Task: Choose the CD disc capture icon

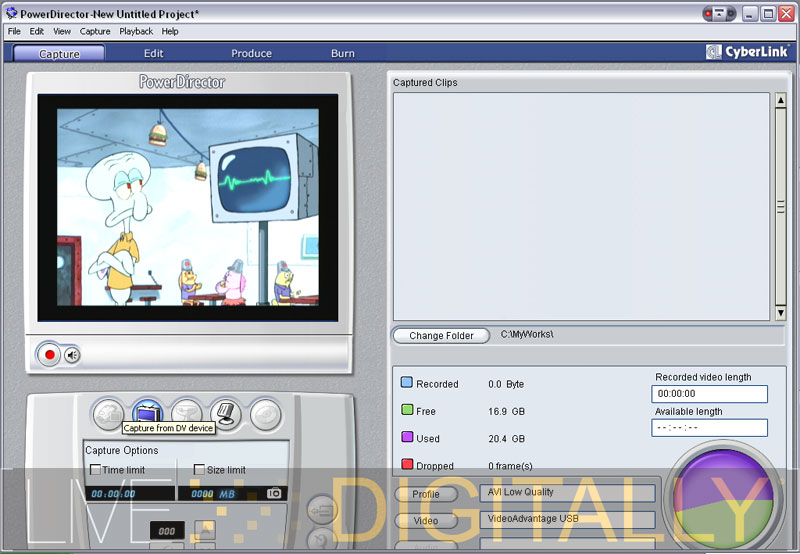Action: [265, 412]
